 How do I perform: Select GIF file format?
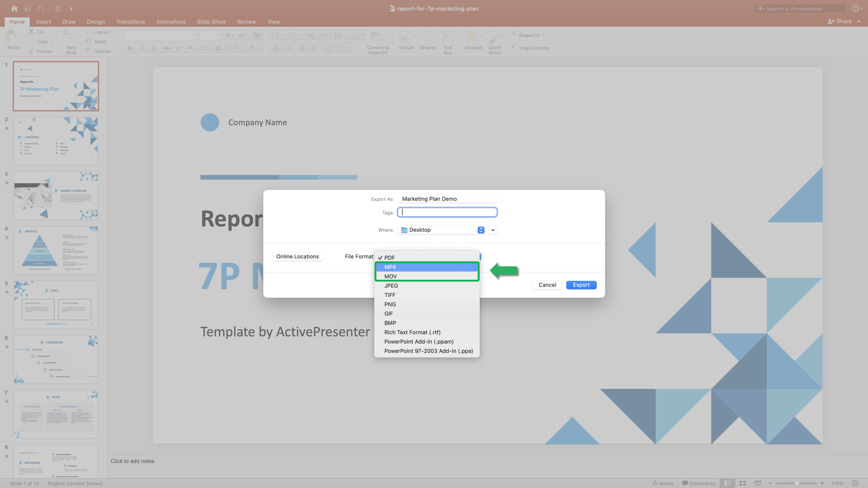pyautogui.click(x=427, y=314)
